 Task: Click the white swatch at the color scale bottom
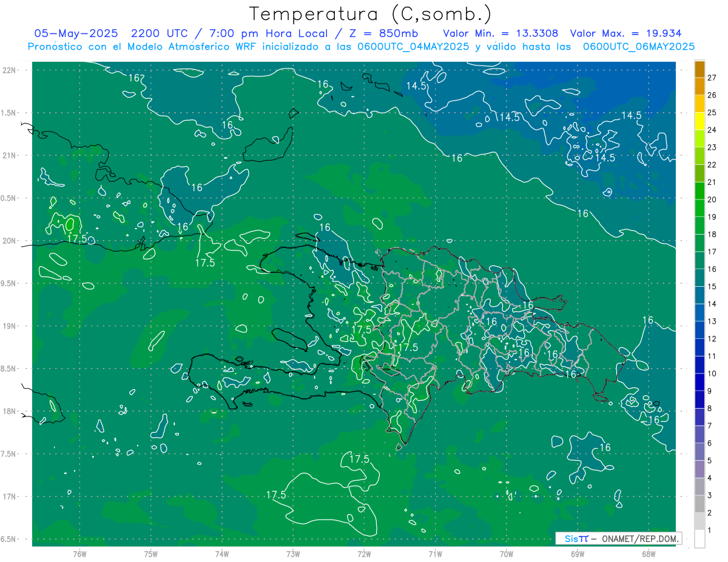[699, 539]
